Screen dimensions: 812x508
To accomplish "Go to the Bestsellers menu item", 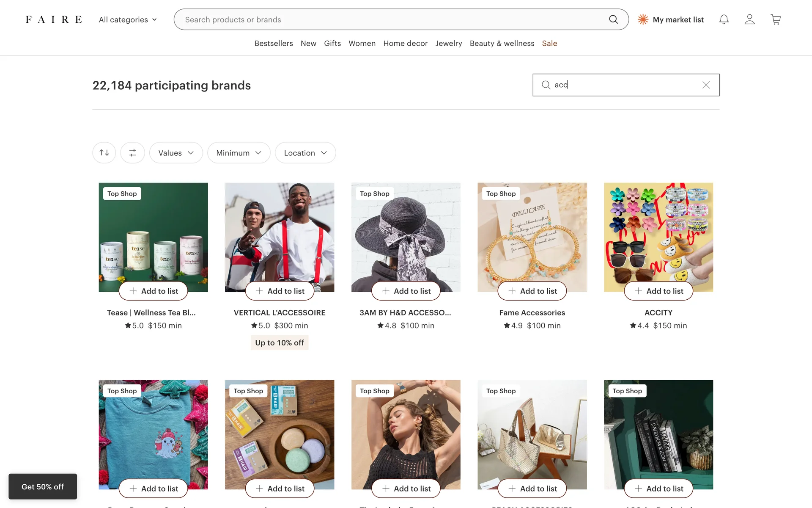I will point(274,43).
